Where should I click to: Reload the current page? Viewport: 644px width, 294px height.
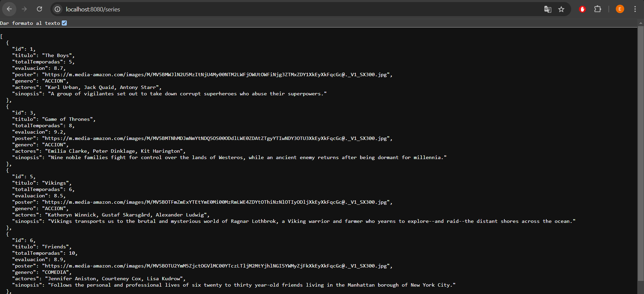point(40,9)
